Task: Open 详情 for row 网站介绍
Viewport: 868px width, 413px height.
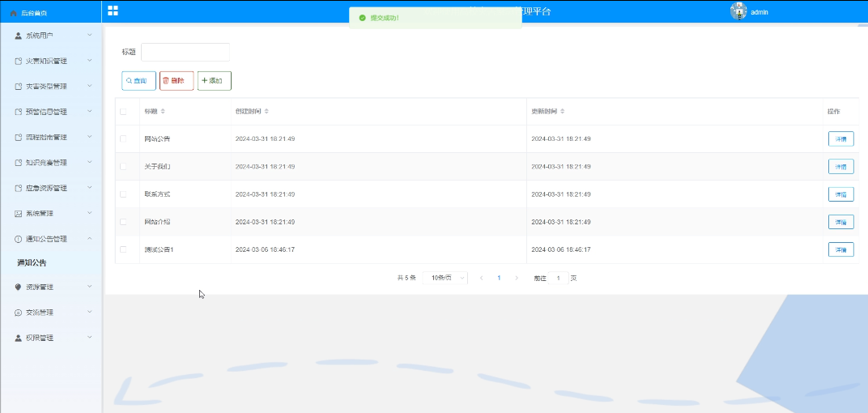Action: pos(840,222)
